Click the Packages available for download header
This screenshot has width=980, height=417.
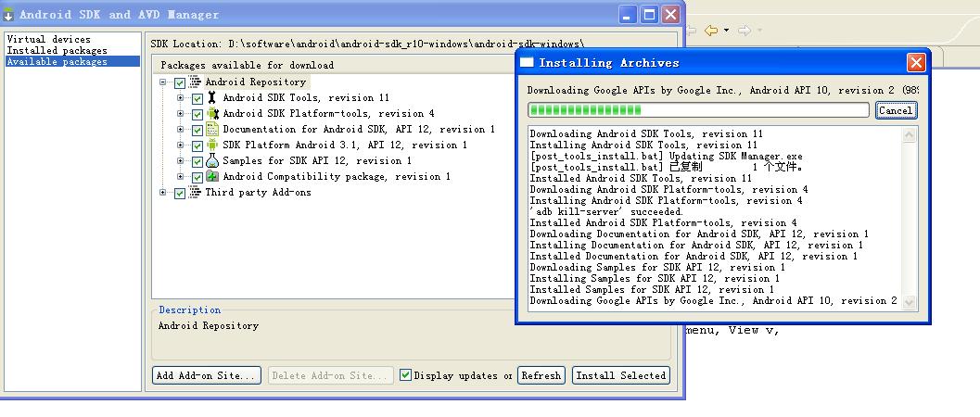[247, 65]
